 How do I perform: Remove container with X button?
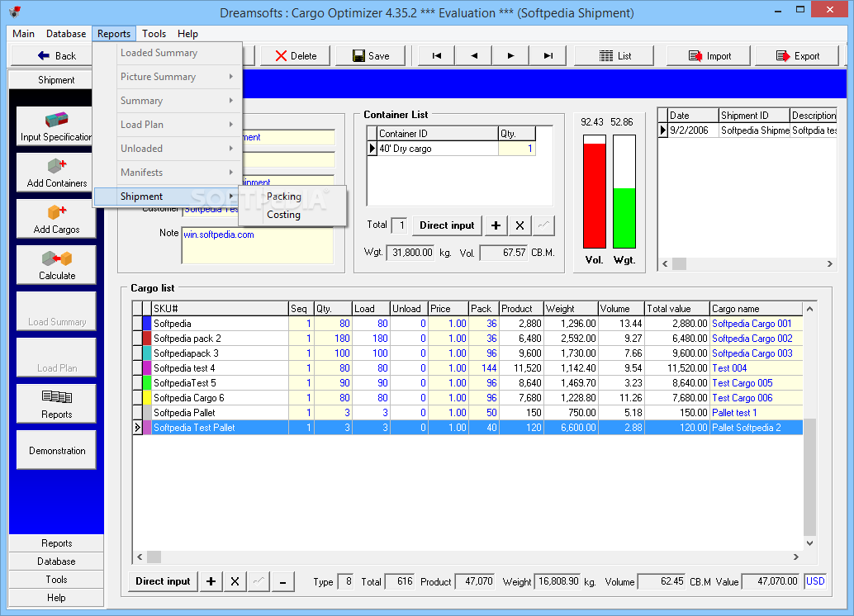coord(520,225)
